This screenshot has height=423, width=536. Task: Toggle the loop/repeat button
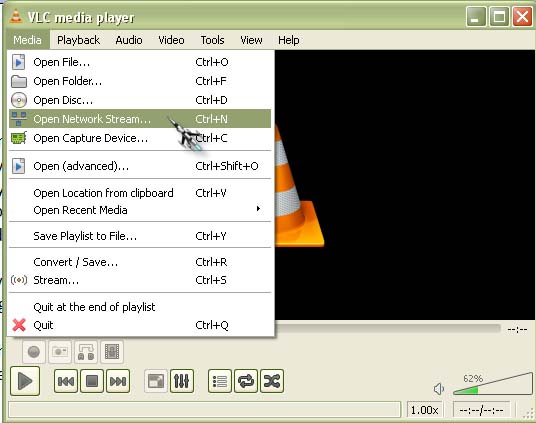click(246, 381)
